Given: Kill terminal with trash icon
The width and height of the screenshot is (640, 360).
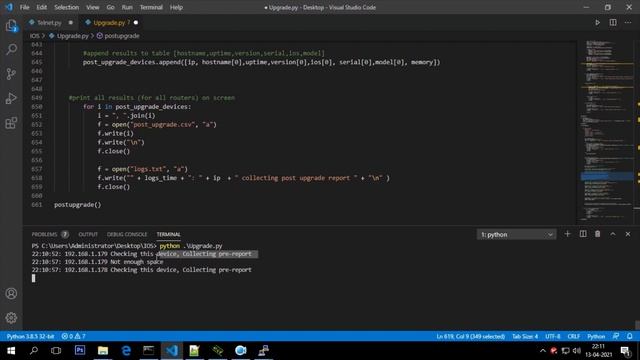Looking at the screenshot, I should click(598, 234).
